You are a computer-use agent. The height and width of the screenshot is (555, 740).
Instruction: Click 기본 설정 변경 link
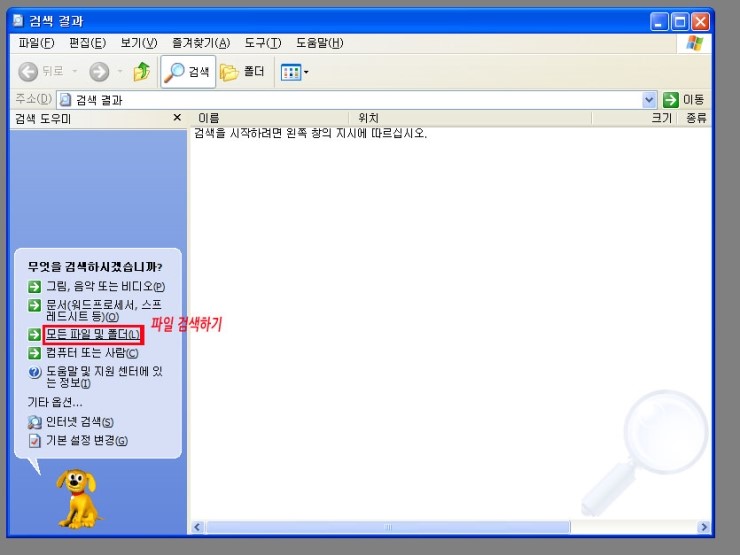[86, 440]
